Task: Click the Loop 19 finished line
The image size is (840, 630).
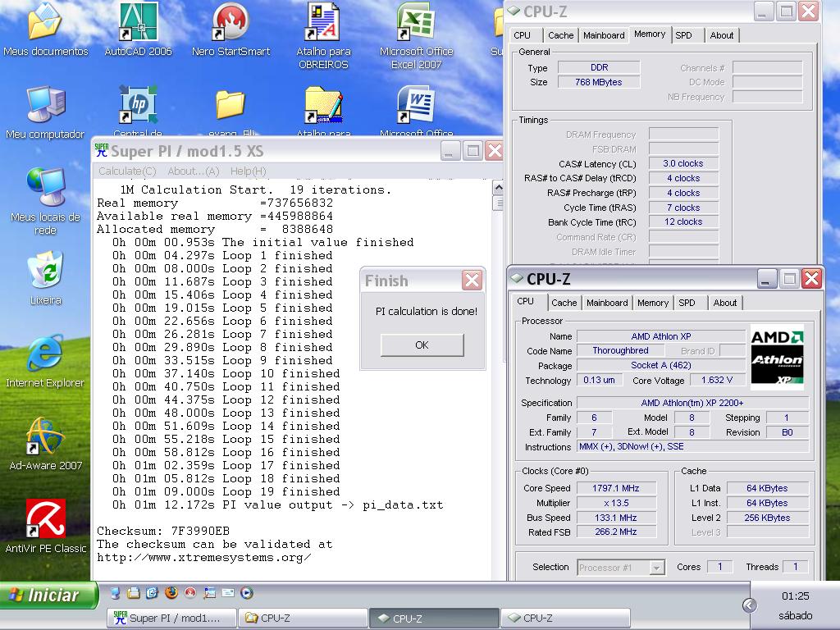Action: [x=226, y=492]
